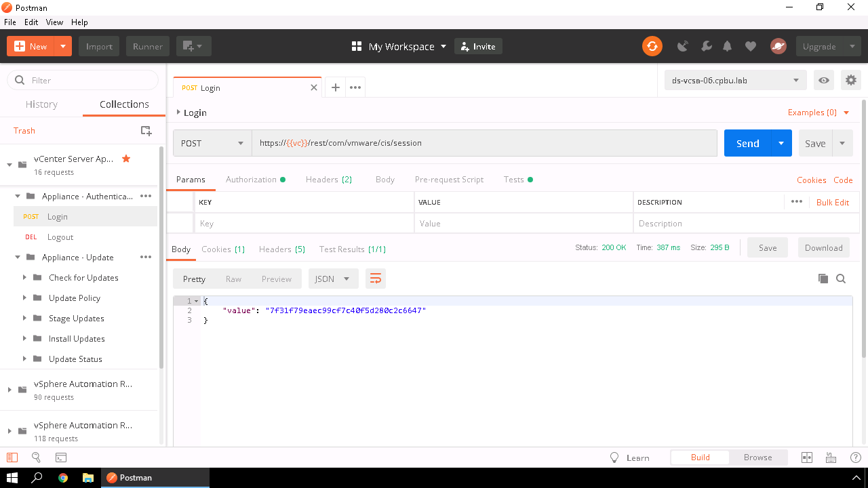Image resolution: width=868 pixels, height=488 pixels.
Task: Click the sidebar Filter search field
Action: [x=83, y=80]
